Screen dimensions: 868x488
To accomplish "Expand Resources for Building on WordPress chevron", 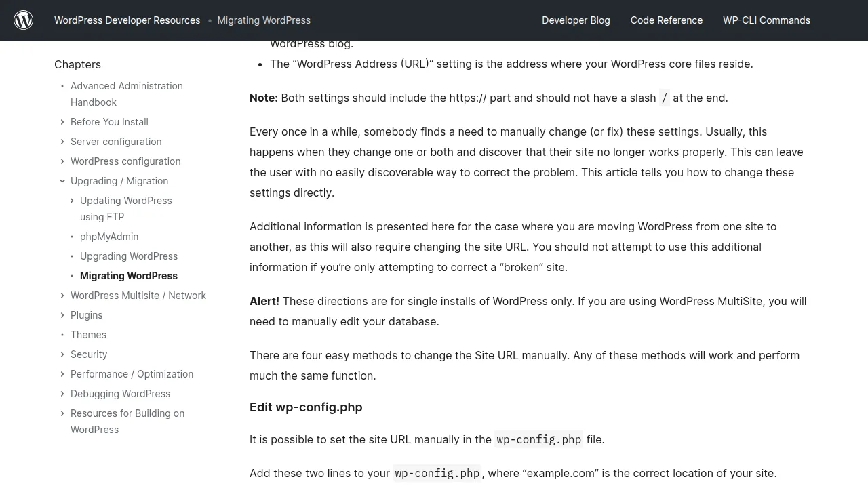I will pos(62,413).
